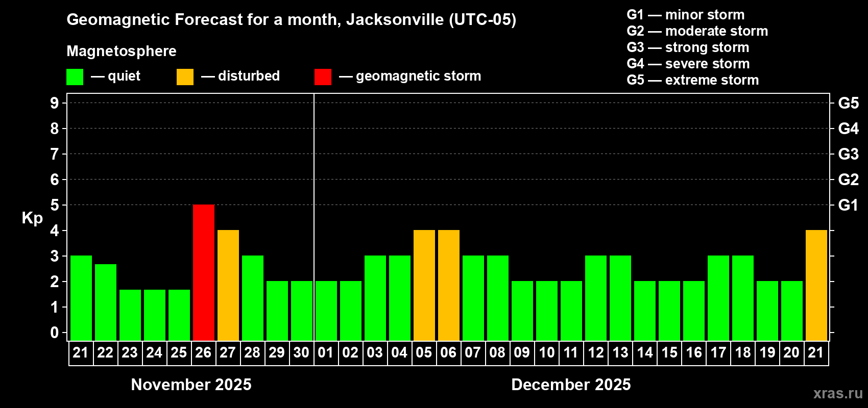The height and width of the screenshot is (408, 868).
Task: Click the November 2025 month label
Action: [191, 385]
